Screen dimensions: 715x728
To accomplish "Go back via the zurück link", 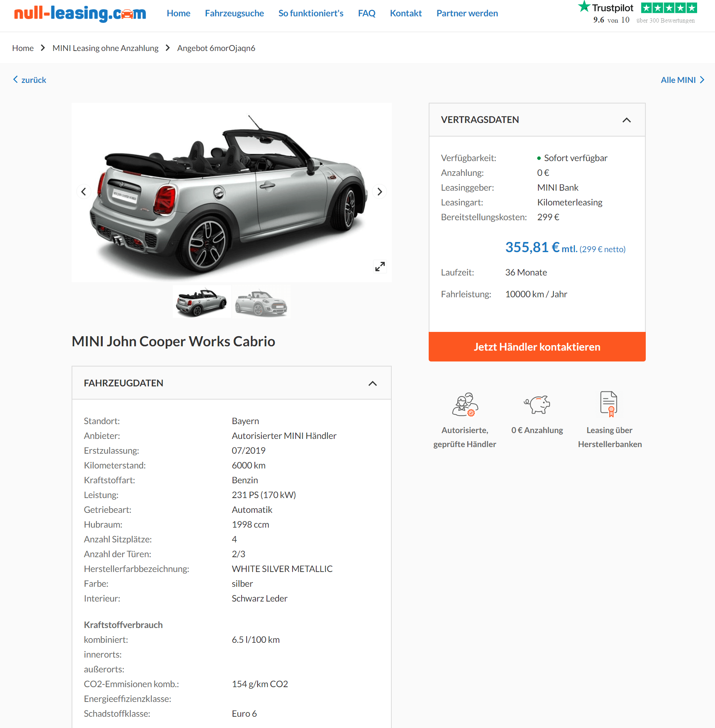I will coord(30,80).
